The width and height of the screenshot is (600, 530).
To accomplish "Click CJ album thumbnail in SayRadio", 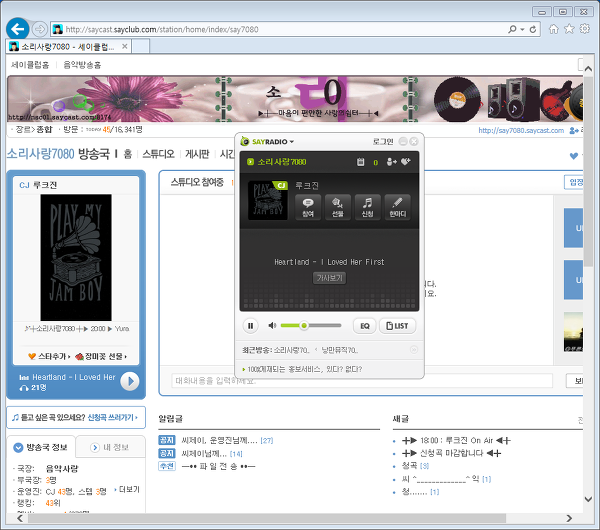I will (x=267, y=200).
